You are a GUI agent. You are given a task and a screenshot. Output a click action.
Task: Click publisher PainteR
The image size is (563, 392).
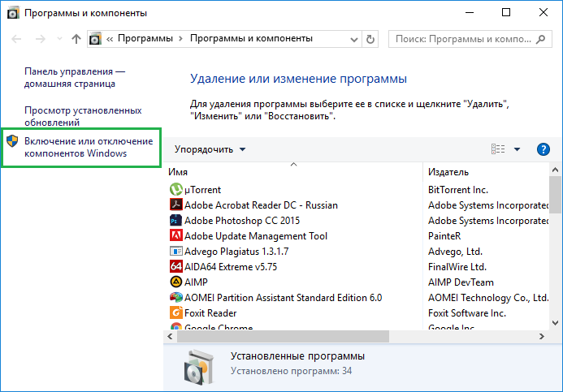click(x=444, y=236)
